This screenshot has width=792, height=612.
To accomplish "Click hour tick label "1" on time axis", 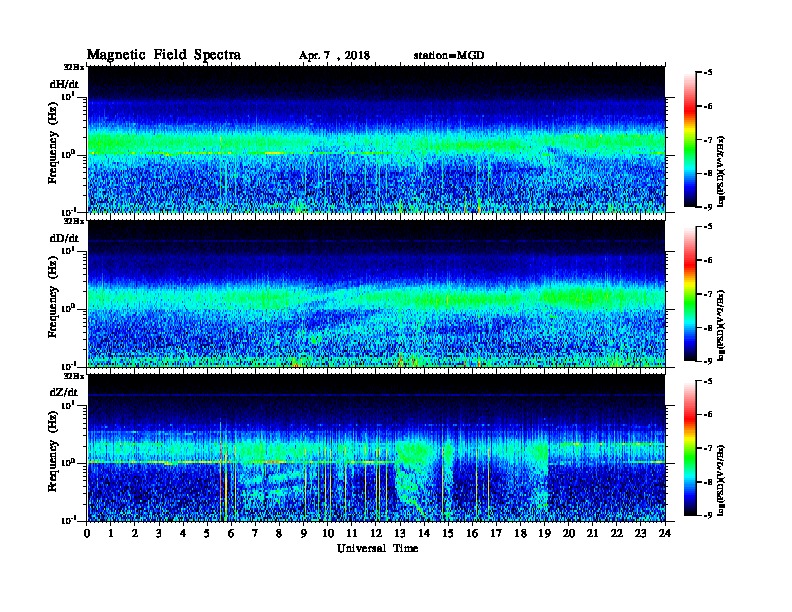I will click(x=111, y=533).
